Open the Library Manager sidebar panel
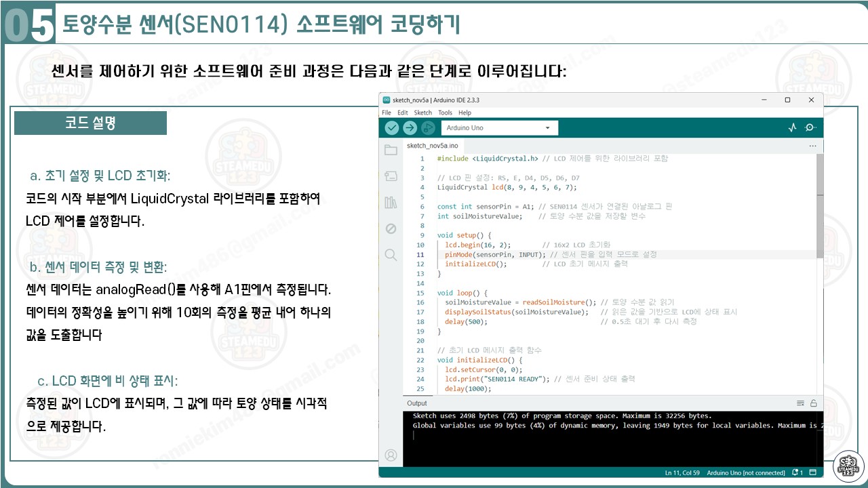868x488 pixels. point(391,202)
